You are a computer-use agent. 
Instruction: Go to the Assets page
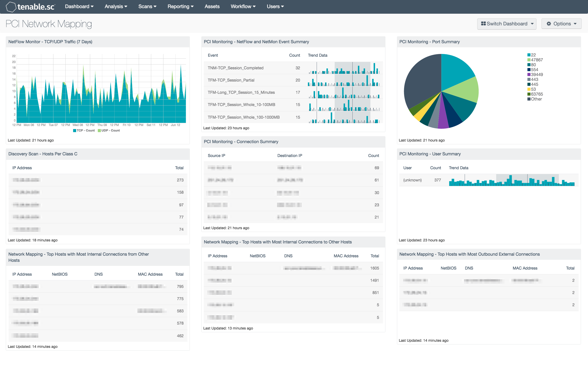[x=212, y=7]
